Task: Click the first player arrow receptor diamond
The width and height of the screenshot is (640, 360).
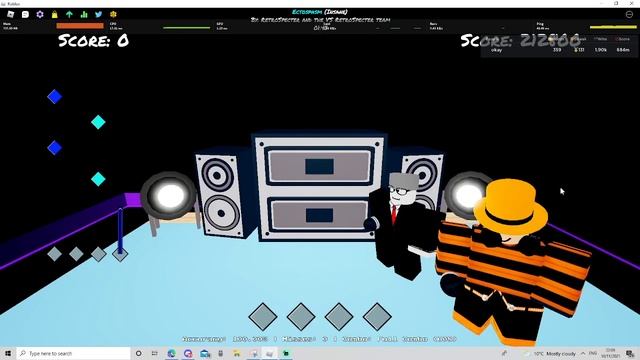Action: (263, 316)
